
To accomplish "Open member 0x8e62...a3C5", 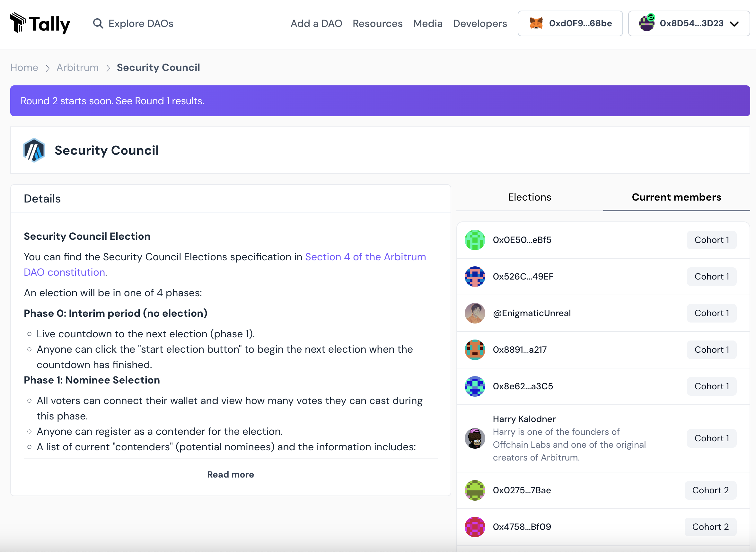I will coord(523,386).
